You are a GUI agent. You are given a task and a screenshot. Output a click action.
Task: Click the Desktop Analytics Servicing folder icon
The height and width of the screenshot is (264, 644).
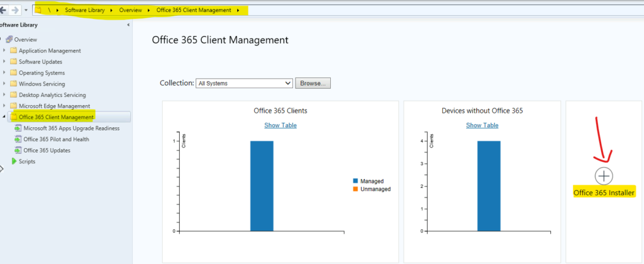14,95
